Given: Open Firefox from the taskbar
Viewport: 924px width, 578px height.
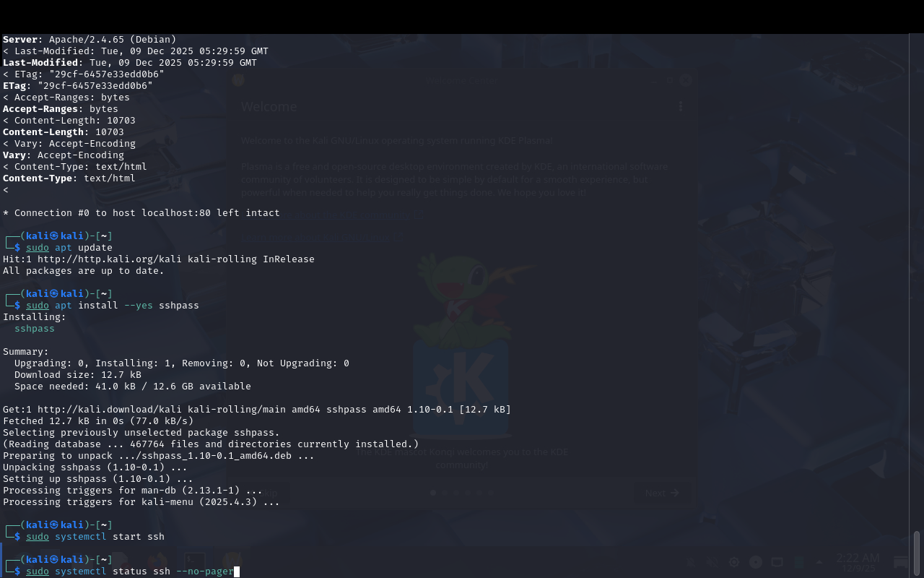Looking at the screenshot, I should tap(157, 562).
